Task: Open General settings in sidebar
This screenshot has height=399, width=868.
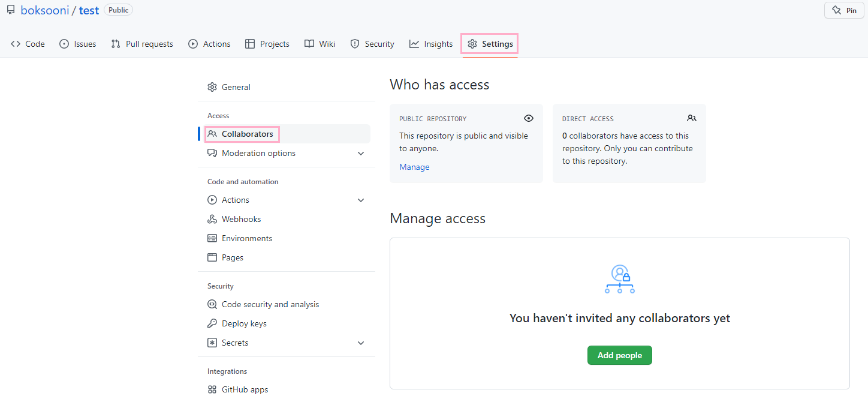Action: click(x=284, y=87)
